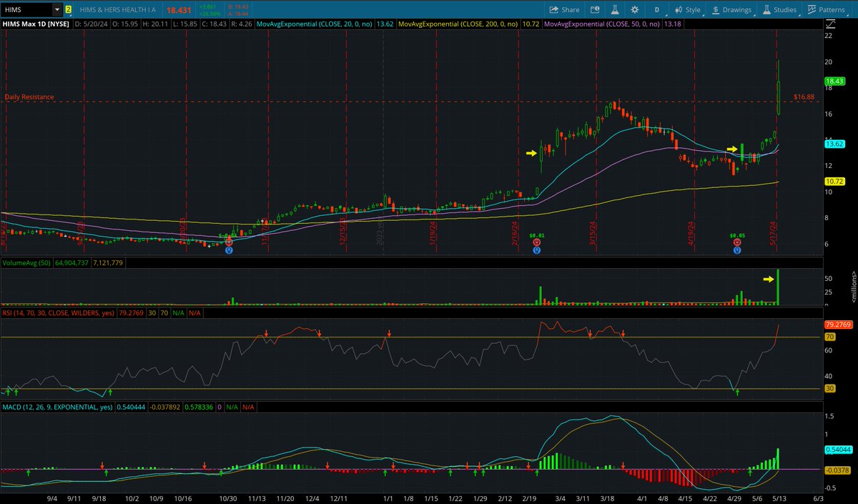The height and width of the screenshot is (504, 858).
Task: Click the $16.88 resistance price label
Action: click(x=804, y=97)
